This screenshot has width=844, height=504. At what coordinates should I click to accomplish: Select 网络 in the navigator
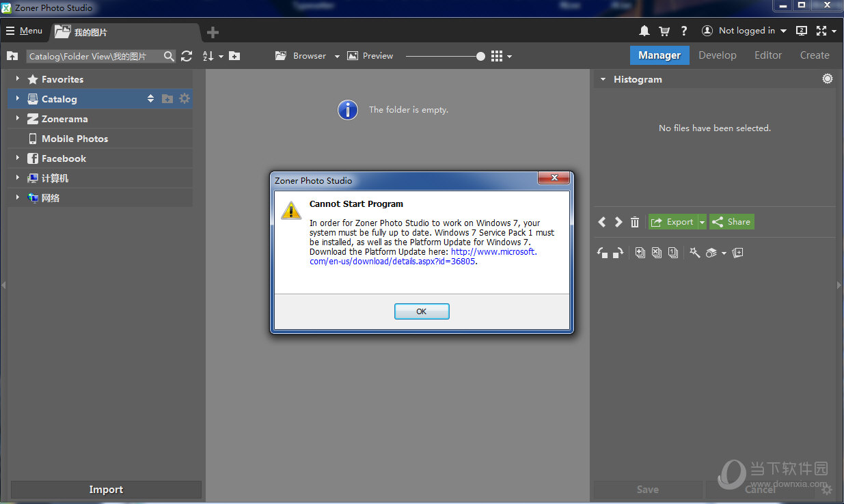(51, 198)
